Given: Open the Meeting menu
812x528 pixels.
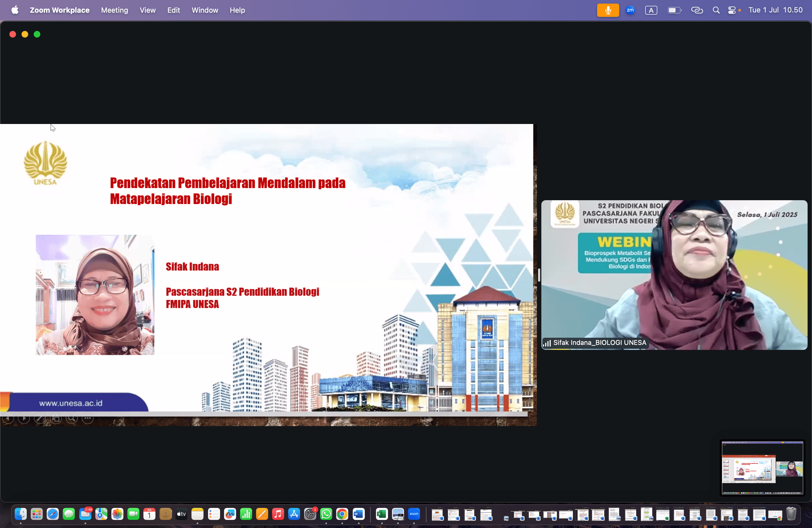Looking at the screenshot, I should tap(114, 10).
